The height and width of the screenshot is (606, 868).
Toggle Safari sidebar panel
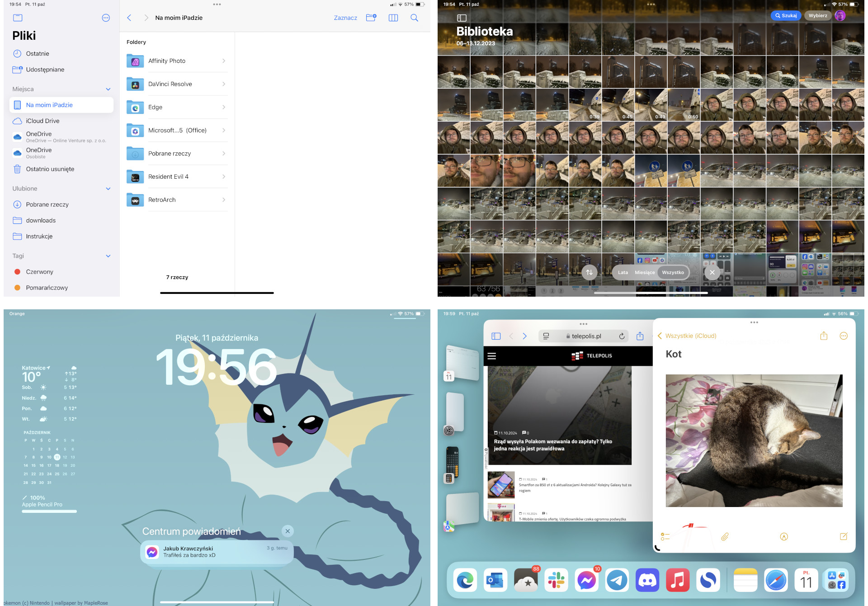pos(496,336)
